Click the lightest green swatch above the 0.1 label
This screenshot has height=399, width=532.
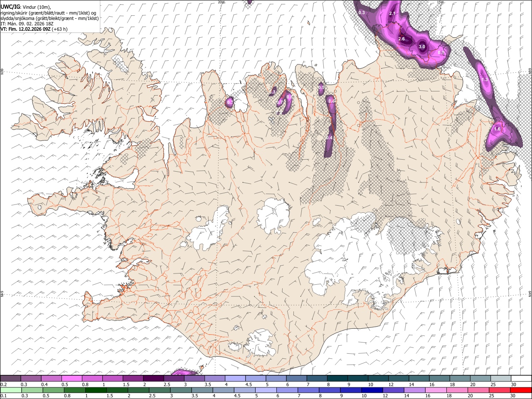click(10, 390)
